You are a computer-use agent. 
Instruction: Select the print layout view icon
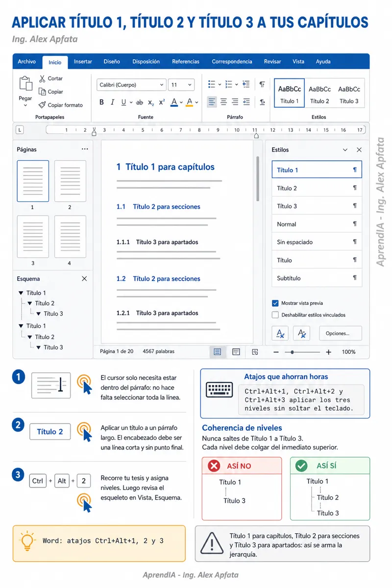coord(218,351)
